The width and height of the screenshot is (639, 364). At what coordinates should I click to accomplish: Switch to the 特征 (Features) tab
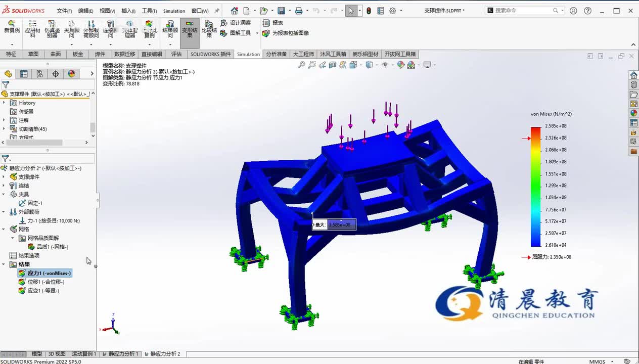(x=11, y=54)
